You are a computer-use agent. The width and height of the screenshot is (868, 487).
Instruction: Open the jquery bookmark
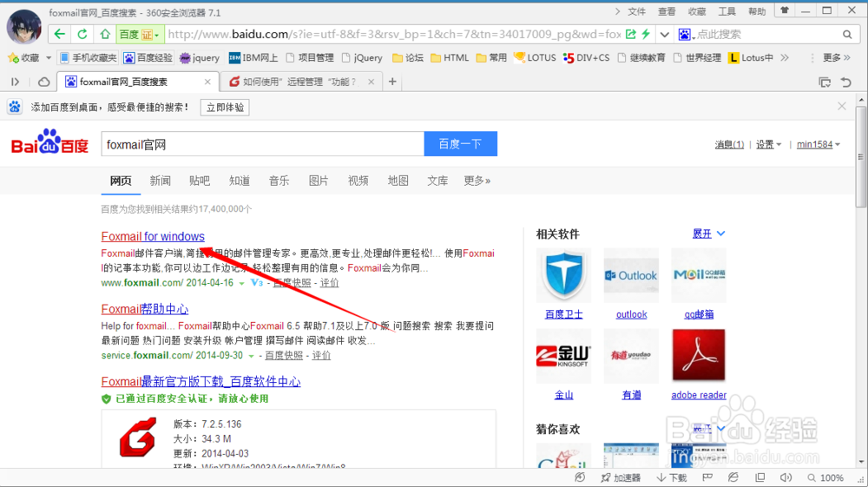click(200, 57)
